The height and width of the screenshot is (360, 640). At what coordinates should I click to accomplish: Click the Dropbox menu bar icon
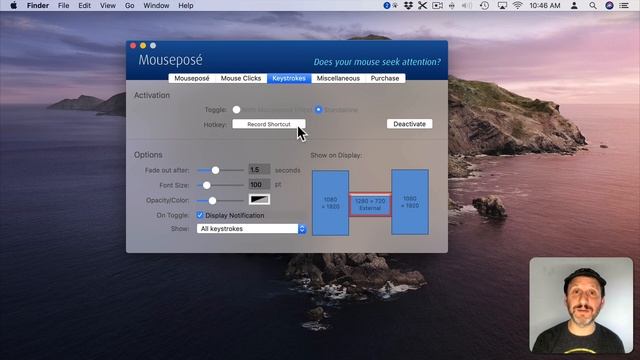[408, 5]
